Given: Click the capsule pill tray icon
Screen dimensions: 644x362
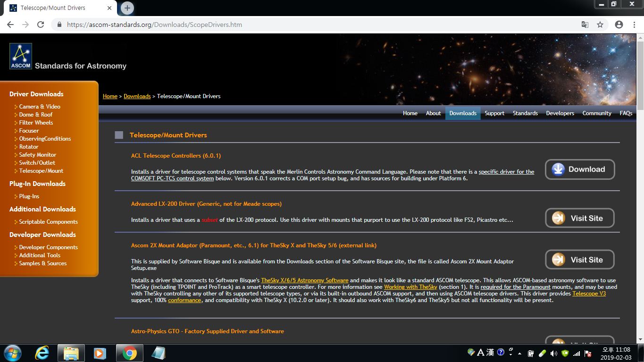Looking at the screenshot, I should pyautogui.click(x=542, y=353).
